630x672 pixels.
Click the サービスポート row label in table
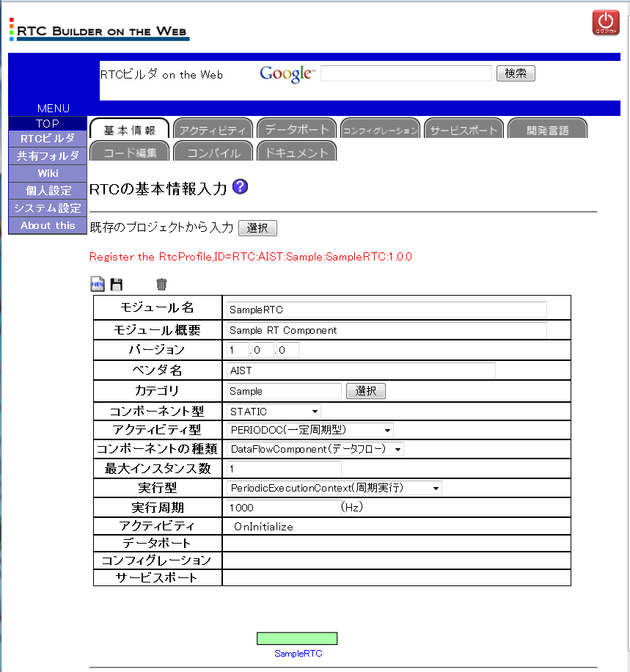click(x=157, y=577)
